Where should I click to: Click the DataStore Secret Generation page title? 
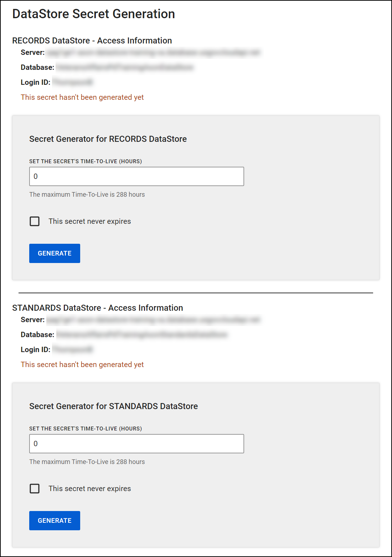click(93, 14)
